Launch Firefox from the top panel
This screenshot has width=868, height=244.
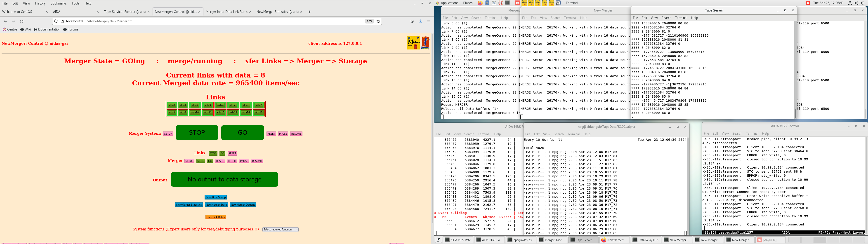(480, 3)
